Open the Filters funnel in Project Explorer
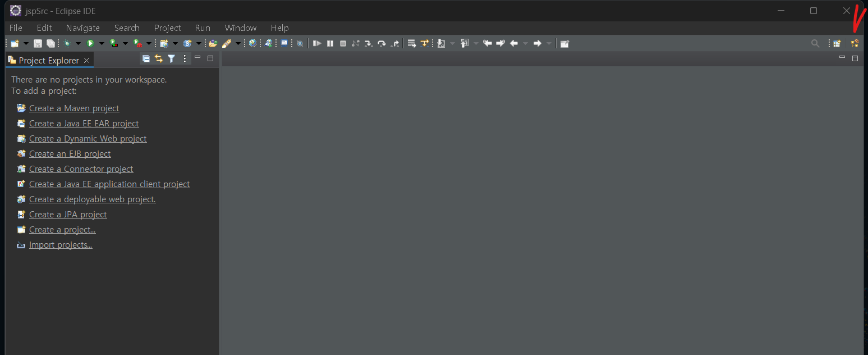The width and height of the screenshot is (868, 355). (171, 58)
